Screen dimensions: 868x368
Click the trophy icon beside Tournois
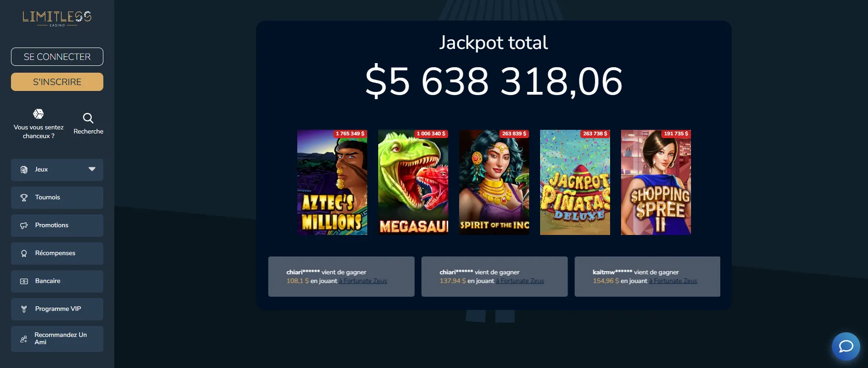click(24, 197)
